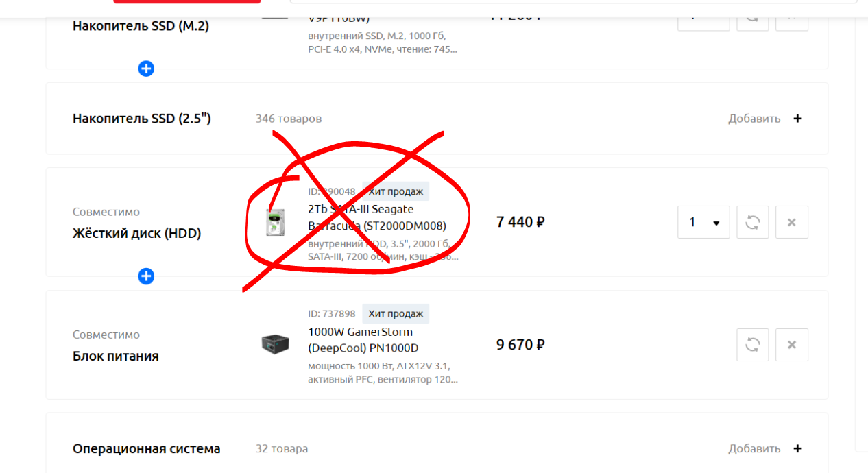Click the 346 товаров count
Screen dimensions: 868x473
click(x=289, y=119)
